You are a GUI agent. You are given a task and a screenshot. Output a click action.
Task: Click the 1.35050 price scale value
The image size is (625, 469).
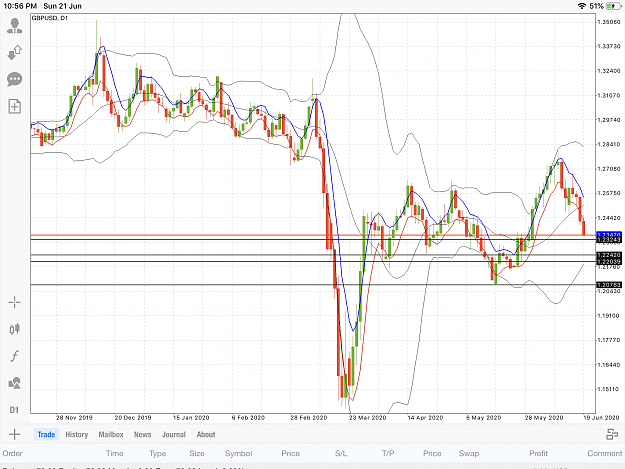(x=609, y=22)
